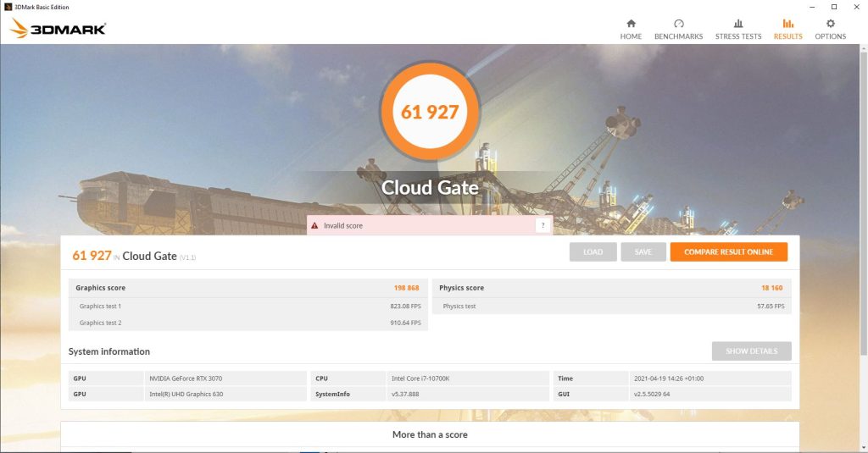
Task: Click the GUI version v2.5.5029 64
Action: (x=652, y=394)
